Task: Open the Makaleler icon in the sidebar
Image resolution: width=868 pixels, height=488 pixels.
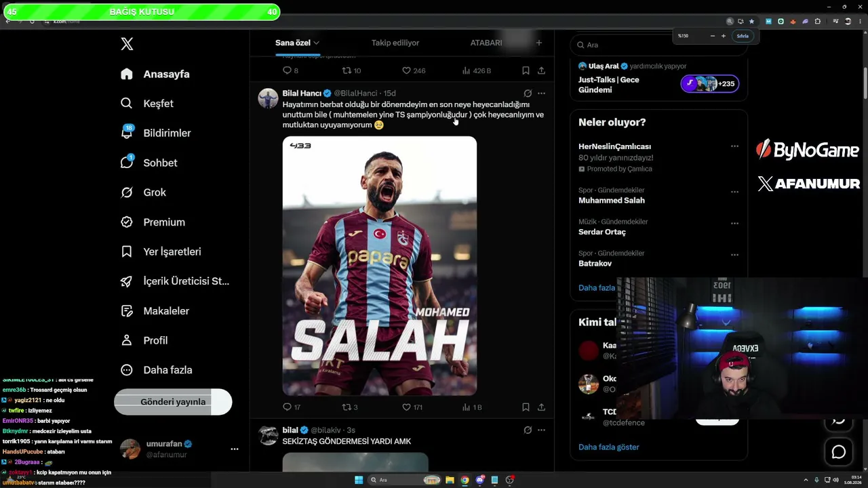Action: (x=127, y=310)
